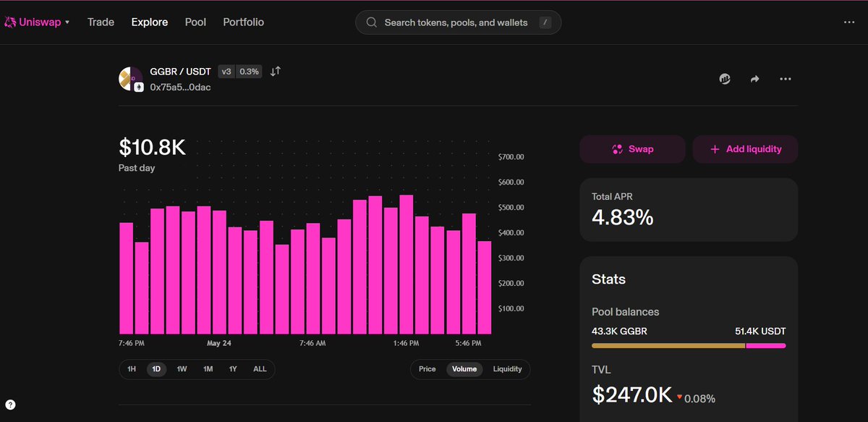Open the Pool menu
868x422 pixels.
click(195, 22)
